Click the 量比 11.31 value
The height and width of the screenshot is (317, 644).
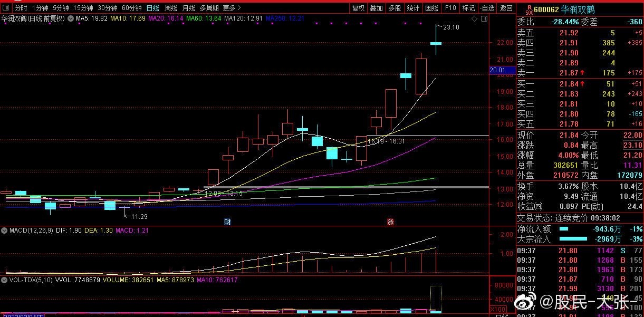point(632,165)
